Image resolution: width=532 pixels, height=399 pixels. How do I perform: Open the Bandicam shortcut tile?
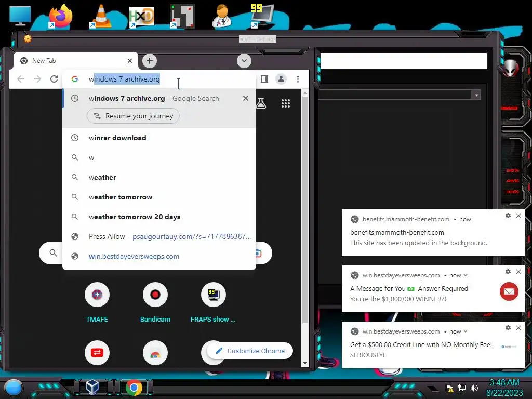coord(155,302)
